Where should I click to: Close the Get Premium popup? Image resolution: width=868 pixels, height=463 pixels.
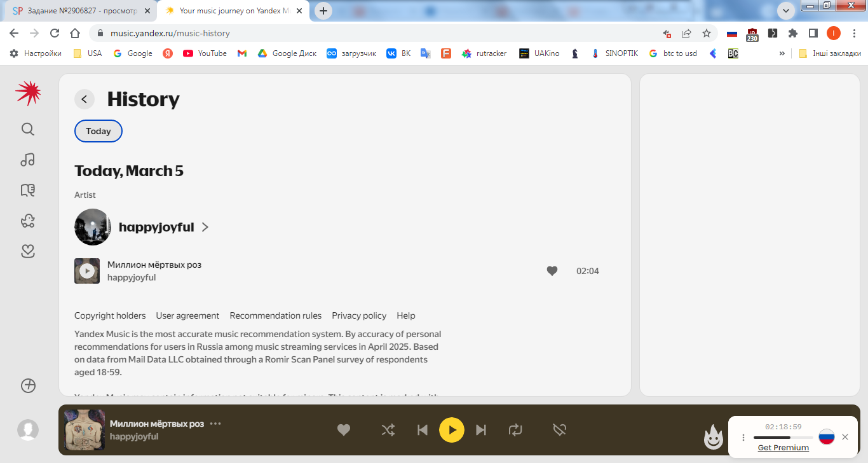click(x=845, y=437)
